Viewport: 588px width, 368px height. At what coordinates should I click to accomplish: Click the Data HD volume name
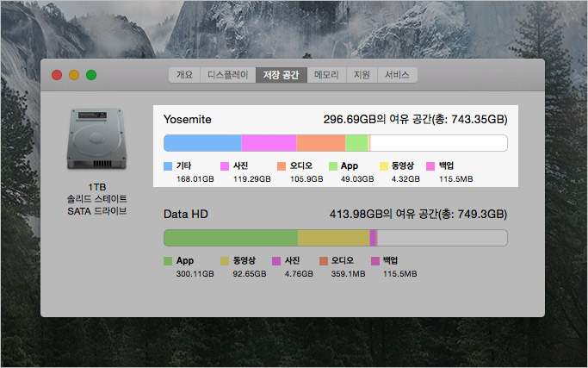click(x=186, y=214)
